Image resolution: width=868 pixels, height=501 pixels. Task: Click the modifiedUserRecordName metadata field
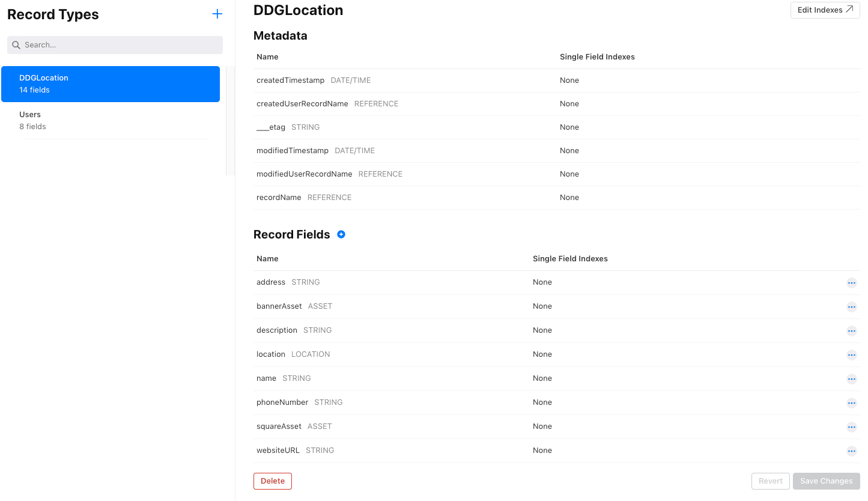click(304, 174)
